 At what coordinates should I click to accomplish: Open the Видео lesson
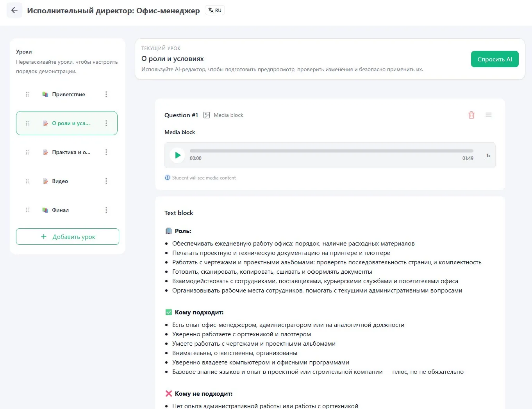click(x=67, y=181)
